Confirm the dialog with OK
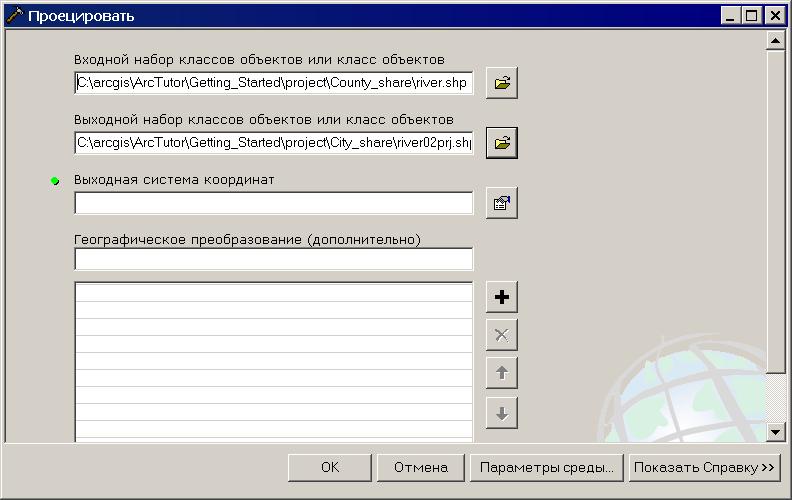792x500 pixels. tap(330, 467)
